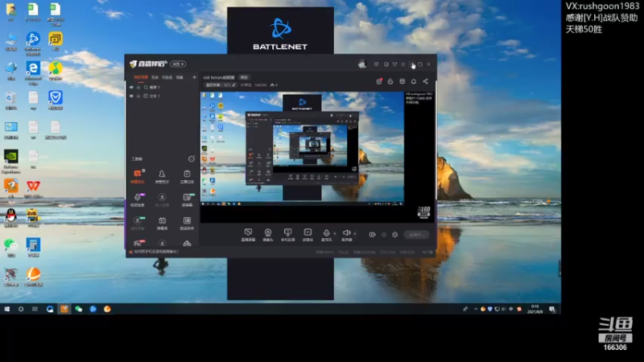
Task: Open the Recycle Bin desktop icon
Action: click(11, 101)
